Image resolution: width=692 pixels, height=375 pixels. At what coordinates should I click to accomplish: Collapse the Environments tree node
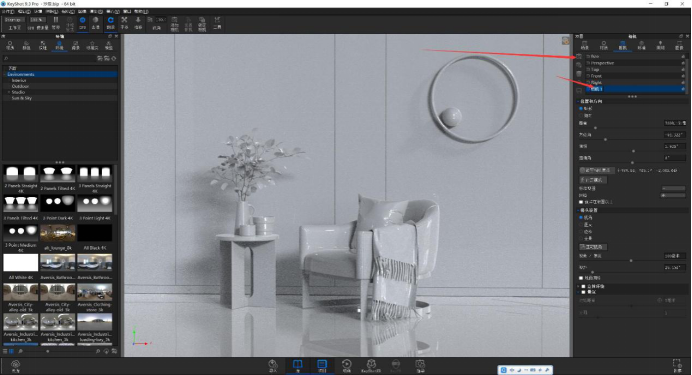pyautogui.click(x=5, y=75)
